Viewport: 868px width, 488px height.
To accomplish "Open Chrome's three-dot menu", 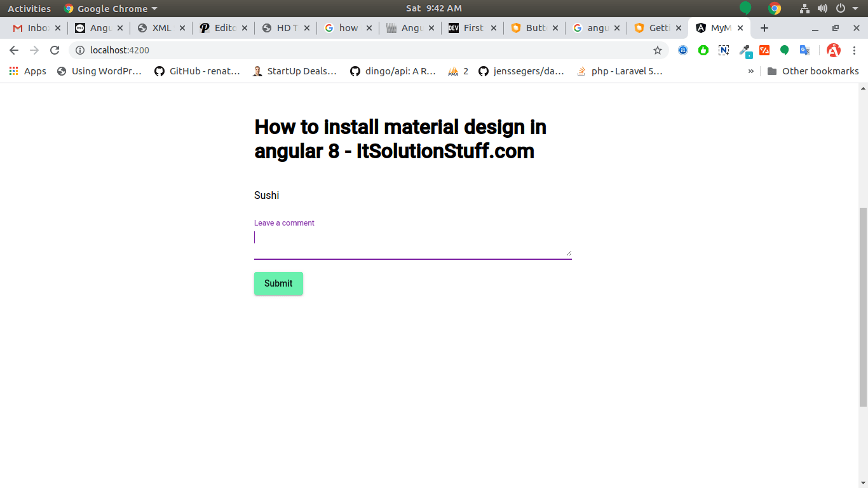I will (854, 50).
